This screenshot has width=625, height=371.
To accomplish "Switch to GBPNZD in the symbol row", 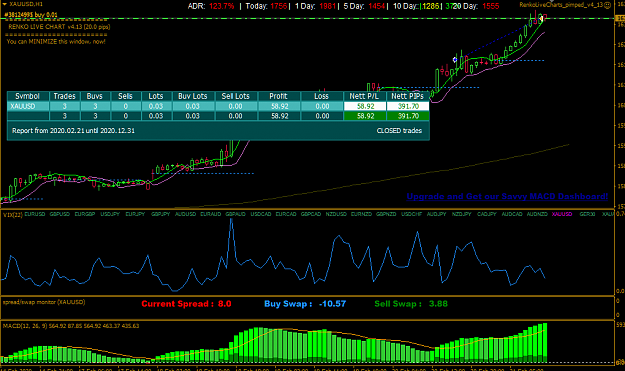I will click(386, 214).
